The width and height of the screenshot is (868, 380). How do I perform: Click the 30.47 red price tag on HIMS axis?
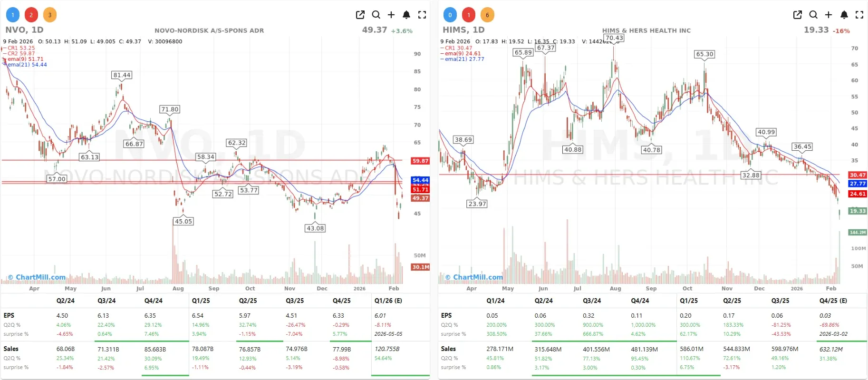tap(858, 175)
